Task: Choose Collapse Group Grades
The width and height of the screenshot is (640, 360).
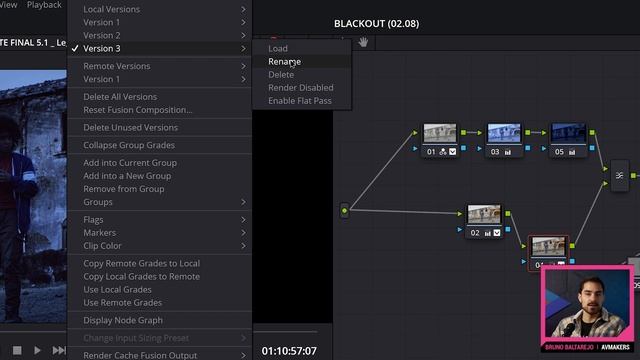Action: click(x=160, y=145)
